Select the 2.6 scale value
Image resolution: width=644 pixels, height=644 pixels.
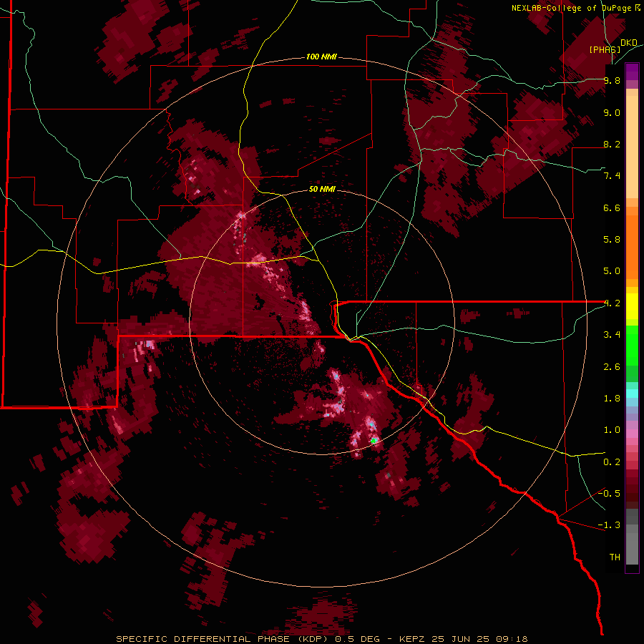pyautogui.click(x=612, y=367)
